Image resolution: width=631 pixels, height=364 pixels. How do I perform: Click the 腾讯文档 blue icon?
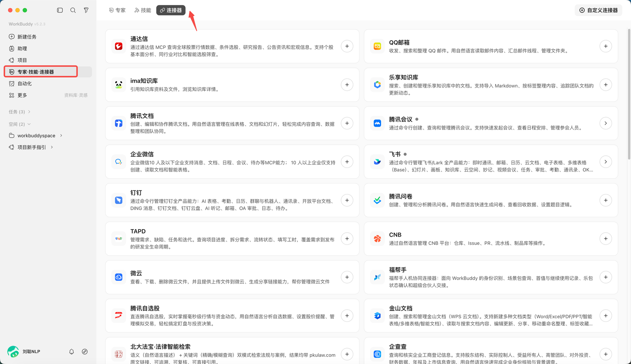pyautogui.click(x=119, y=123)
